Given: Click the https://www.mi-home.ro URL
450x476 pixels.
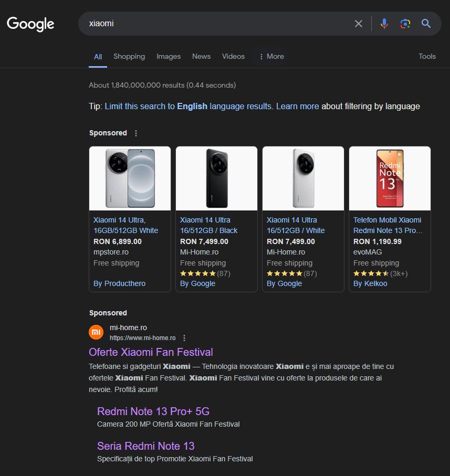Looking at the screenshot, I should pyautogui.click(x=142, y=338).
